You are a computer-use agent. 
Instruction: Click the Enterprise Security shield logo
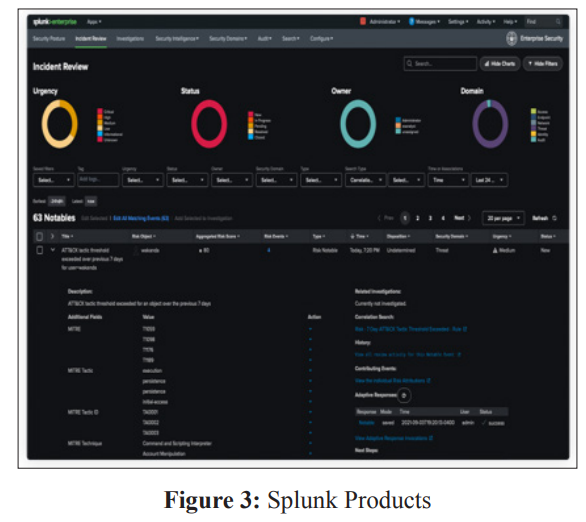(x=511, y=38)
